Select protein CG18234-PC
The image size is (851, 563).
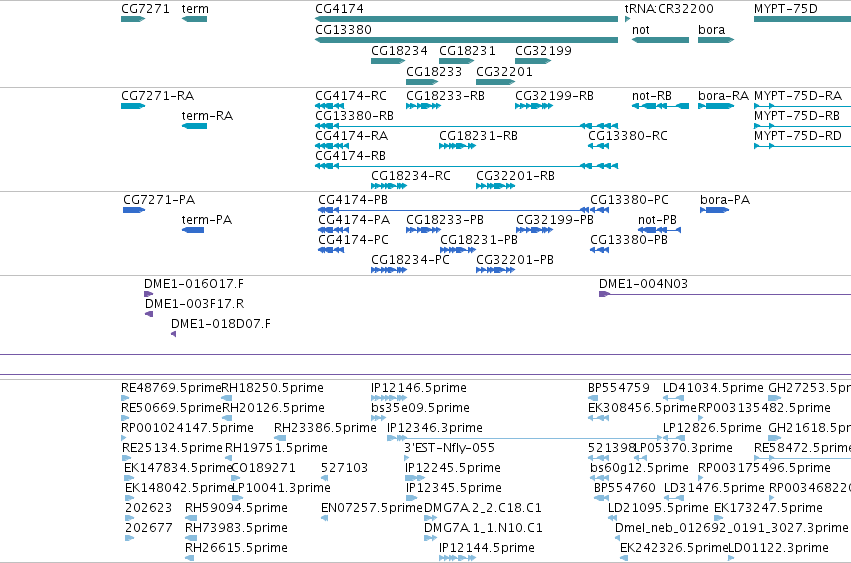[389, 270]
